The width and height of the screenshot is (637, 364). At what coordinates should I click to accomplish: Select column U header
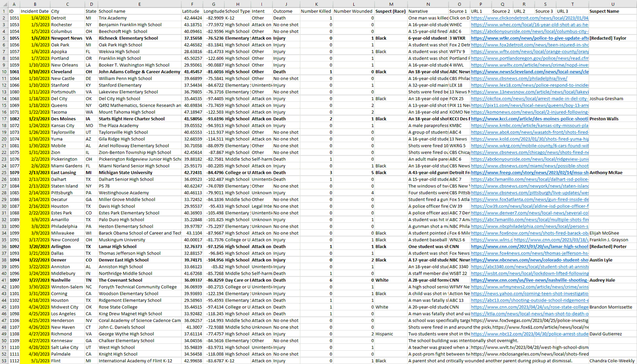613,4
